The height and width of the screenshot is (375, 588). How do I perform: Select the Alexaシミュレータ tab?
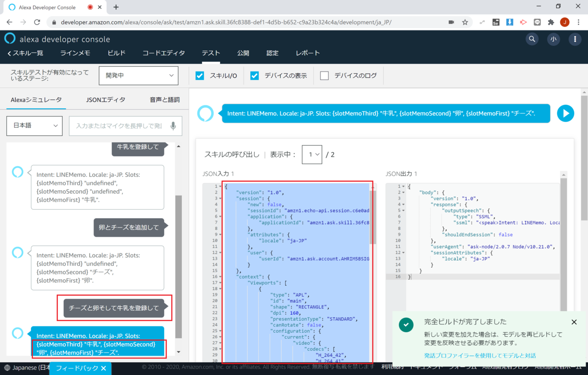point(36,100)
